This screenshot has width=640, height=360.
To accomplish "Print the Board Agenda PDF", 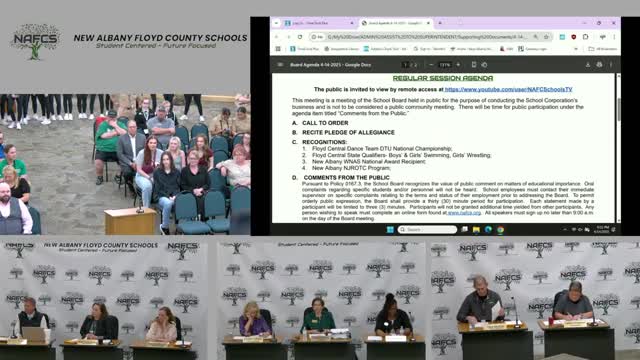I will click(x=599, y=64).
